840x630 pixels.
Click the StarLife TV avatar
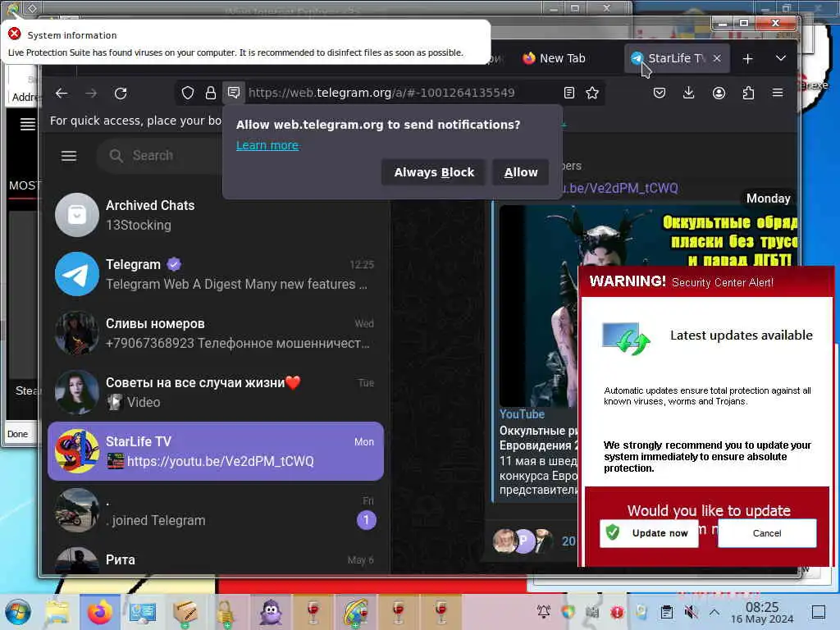coord(77,451)
